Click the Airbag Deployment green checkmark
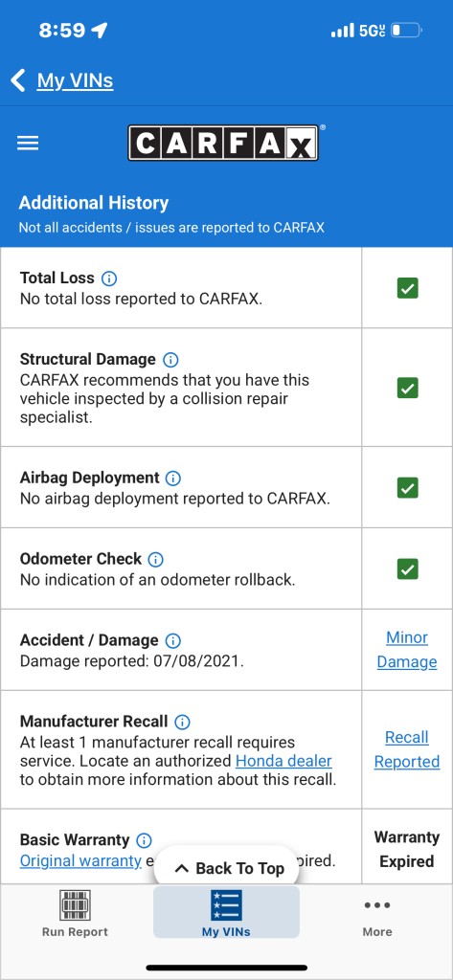Viewport: 453px width, 980px height. coord(407,487)
